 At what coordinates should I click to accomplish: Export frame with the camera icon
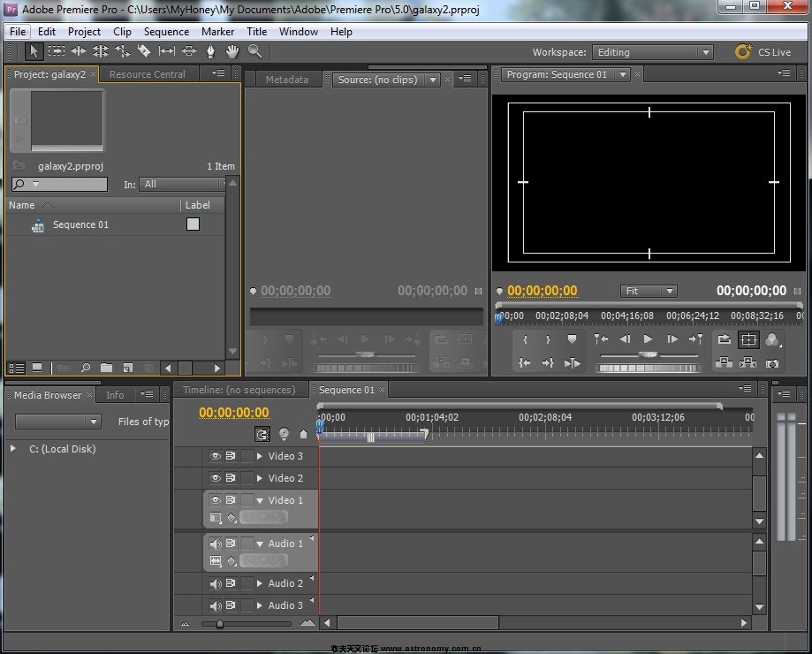[x=772, y=363]
